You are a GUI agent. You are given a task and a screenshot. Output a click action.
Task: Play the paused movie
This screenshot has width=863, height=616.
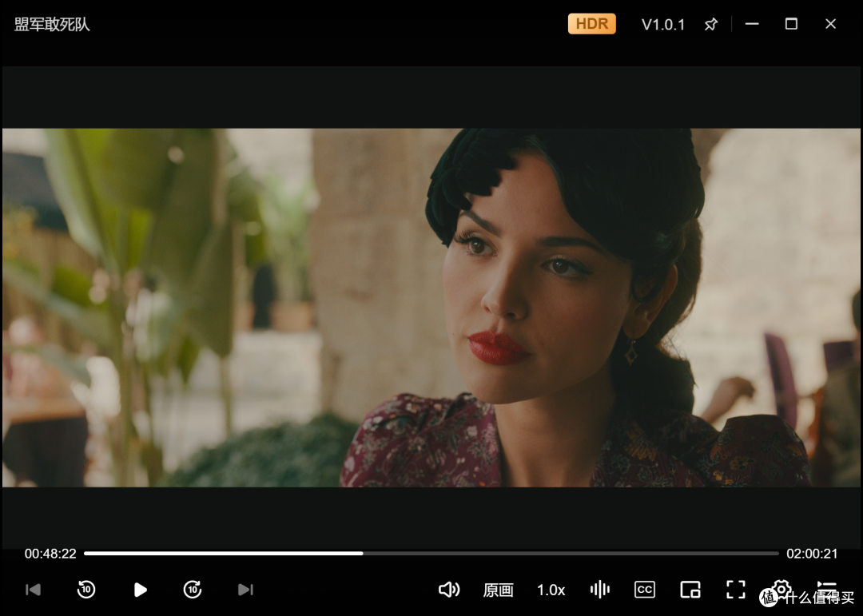pos(141,590)
